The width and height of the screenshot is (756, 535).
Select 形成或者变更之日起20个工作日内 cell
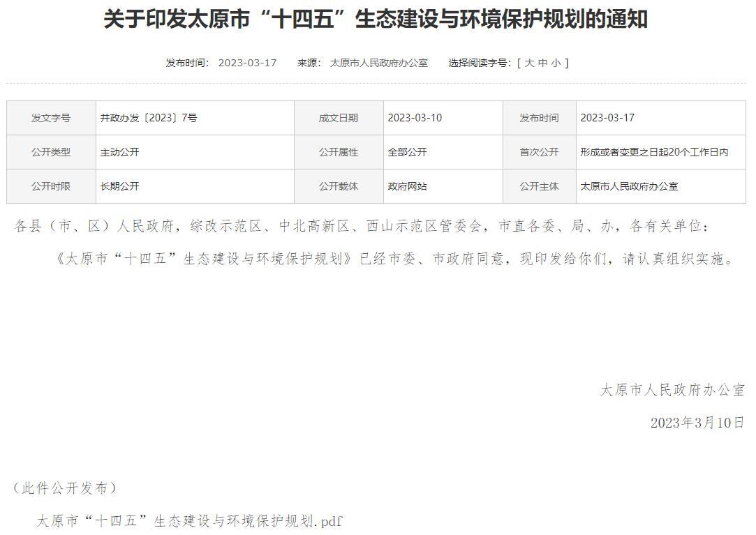pyautogui.click(x=660, y=152)
